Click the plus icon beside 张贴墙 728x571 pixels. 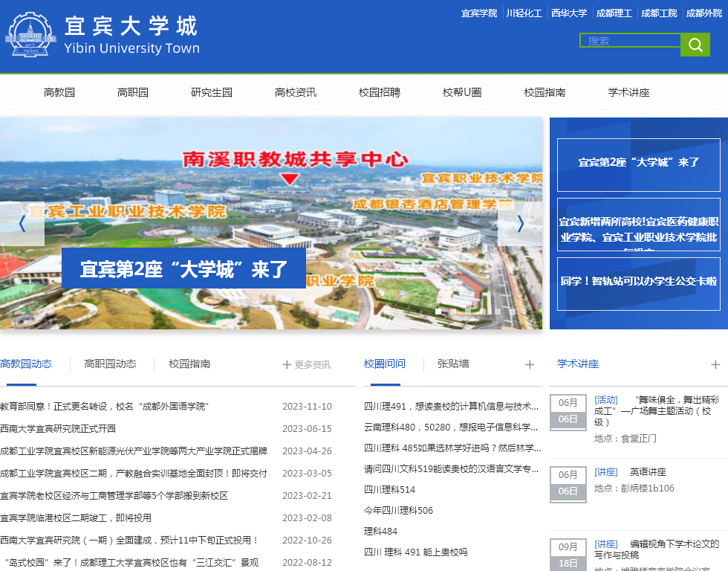pyautogui.click(x=530, y=365)
